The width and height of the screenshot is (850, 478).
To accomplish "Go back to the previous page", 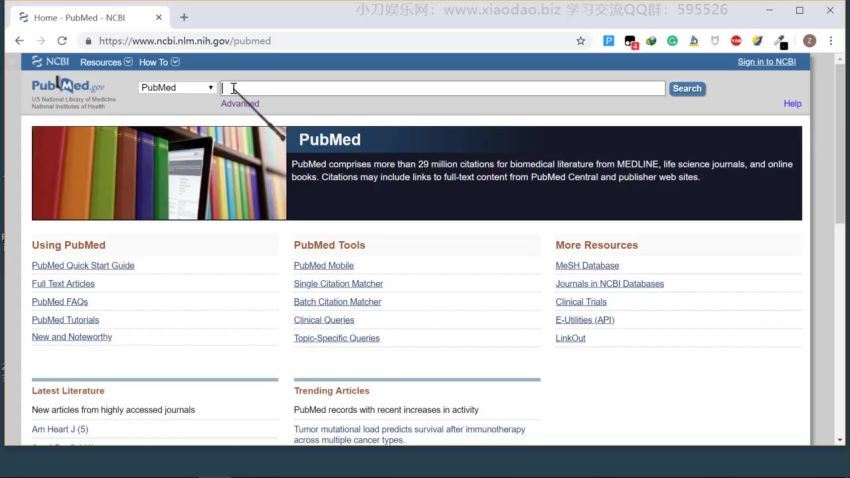I will click(20, 41).
